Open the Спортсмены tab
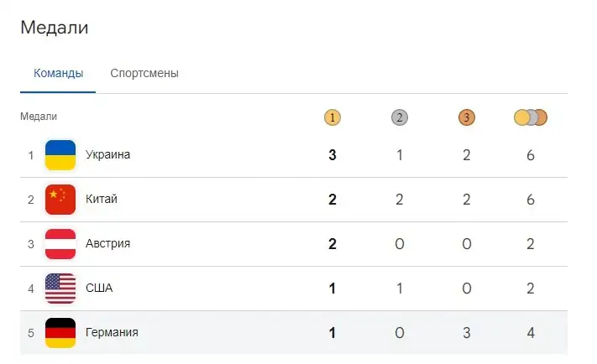Viewport: 597px width, 364px height. tap(144, 74)
